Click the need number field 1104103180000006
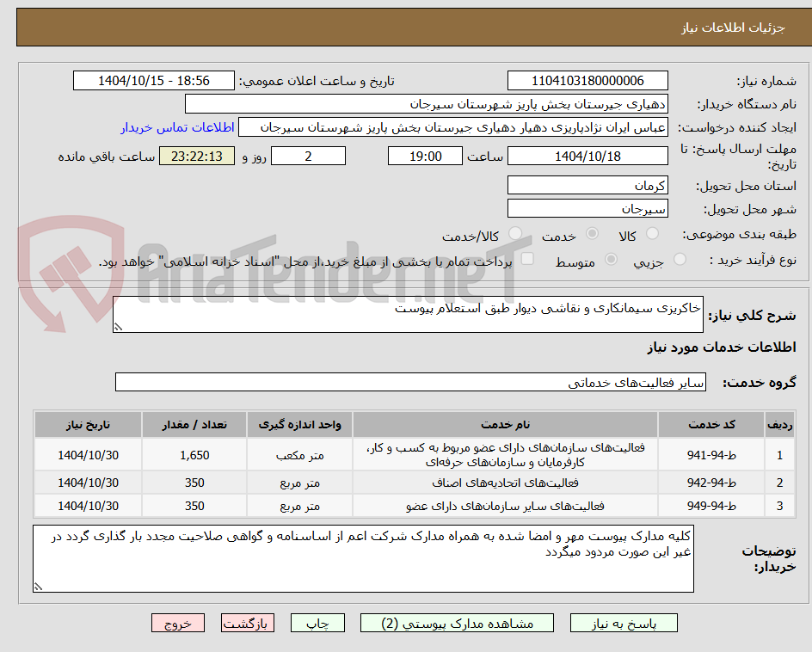Viewport: 812px width, 652px height. point(587,81)
